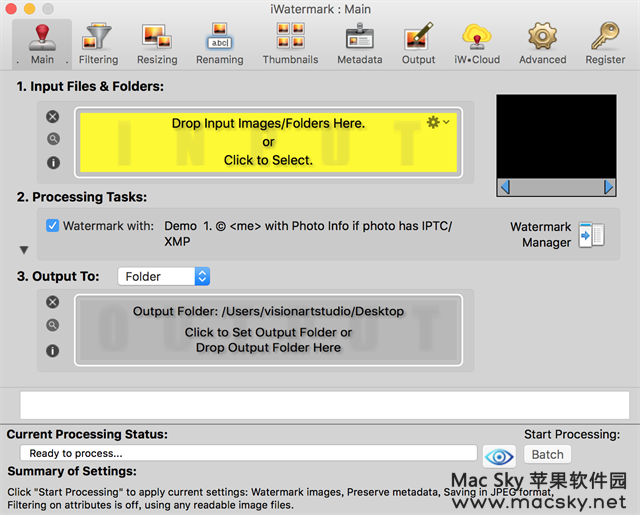The height and width of the screenshot is (515, 640).
Task: Open the Output To Folder dropdown
Action: point(164,277)
